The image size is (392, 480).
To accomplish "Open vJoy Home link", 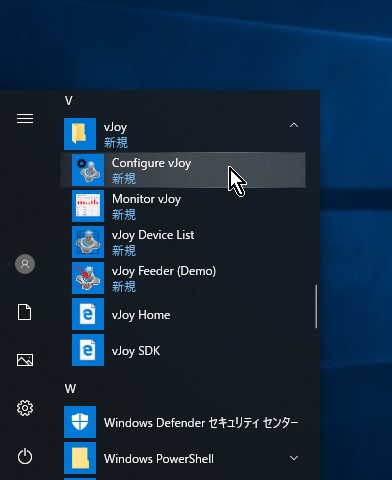I will tap(183, 314).
